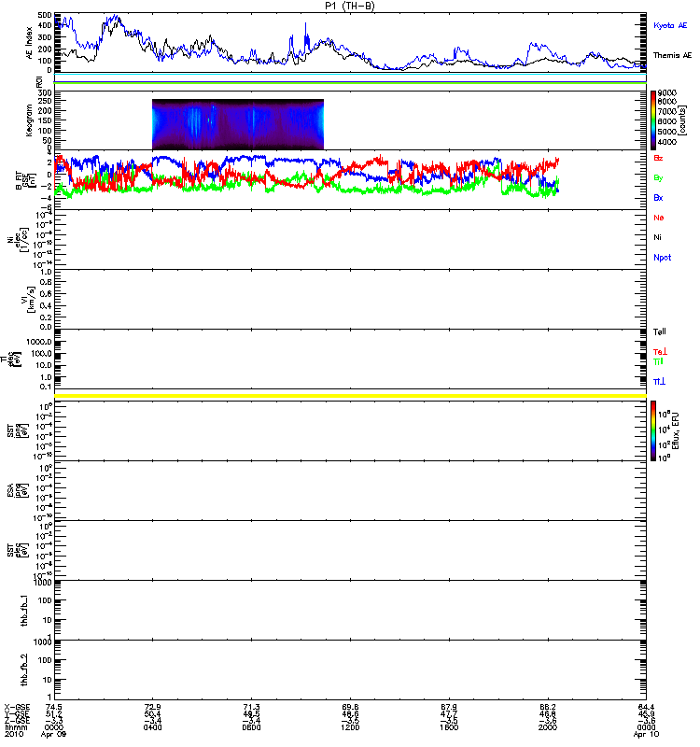Click the X-GSE value 74.5
The height and width of the screenshot is (747, 700).
point(53,707)
